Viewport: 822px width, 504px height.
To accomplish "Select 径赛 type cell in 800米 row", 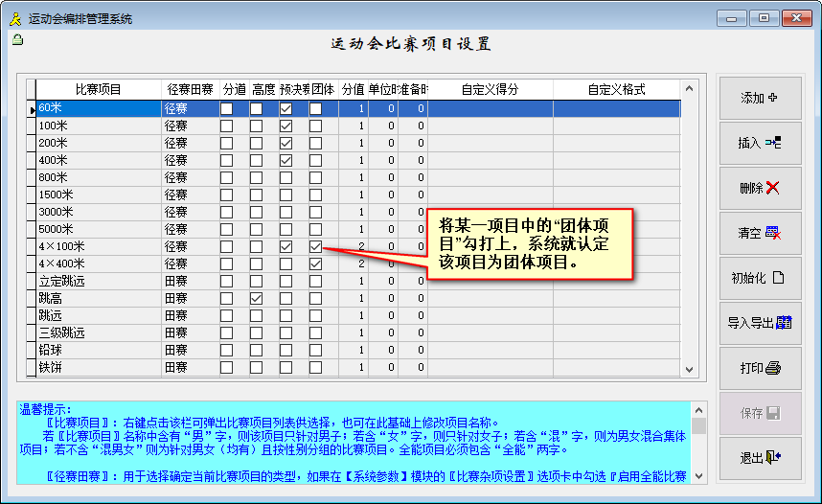I will click(190, 178).
